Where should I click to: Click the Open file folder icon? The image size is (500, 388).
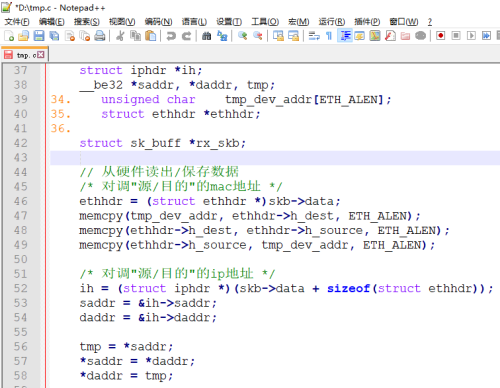pos(24,36)
